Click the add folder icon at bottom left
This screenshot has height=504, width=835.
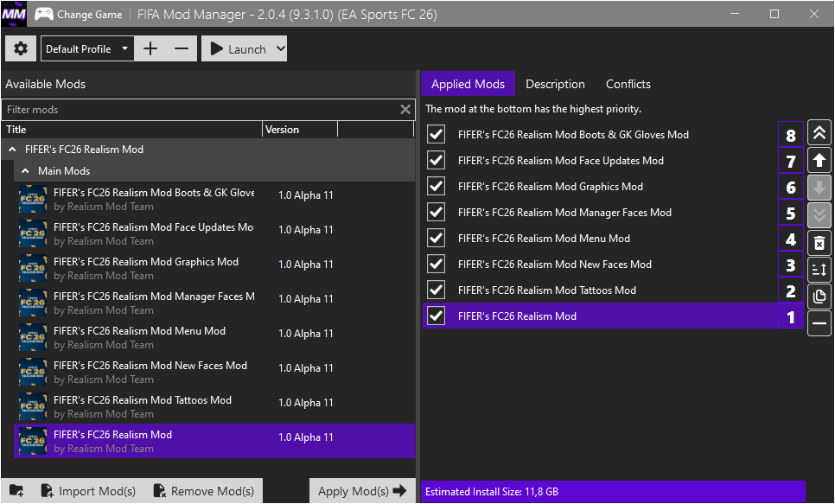pyautogui.click(x=16, y=491)
